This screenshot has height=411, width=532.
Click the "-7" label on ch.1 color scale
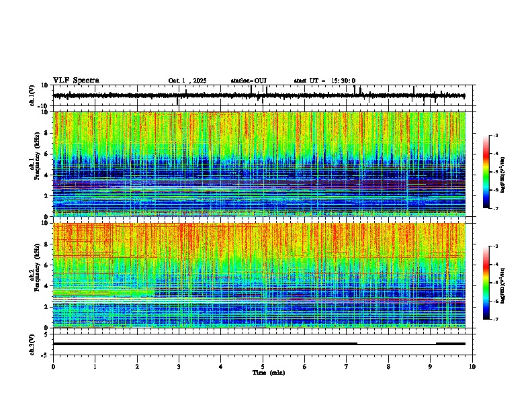[x=495, y=208]
